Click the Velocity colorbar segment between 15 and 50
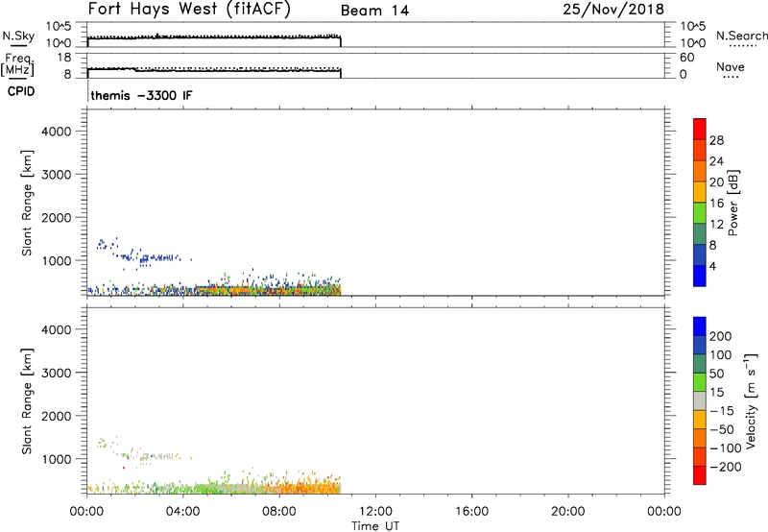Screen dimensions: 768x532 coord(700,382)
